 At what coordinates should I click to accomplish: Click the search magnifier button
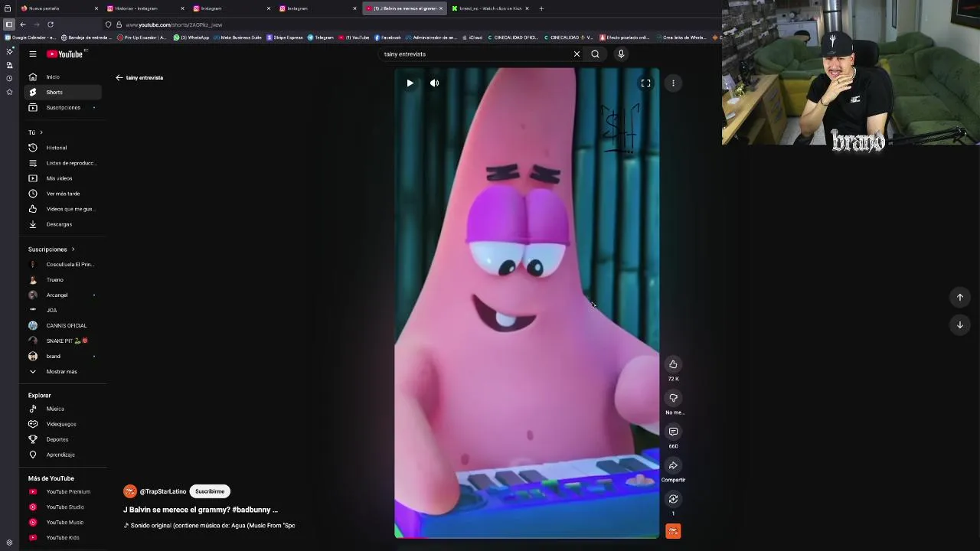point(595,54)
